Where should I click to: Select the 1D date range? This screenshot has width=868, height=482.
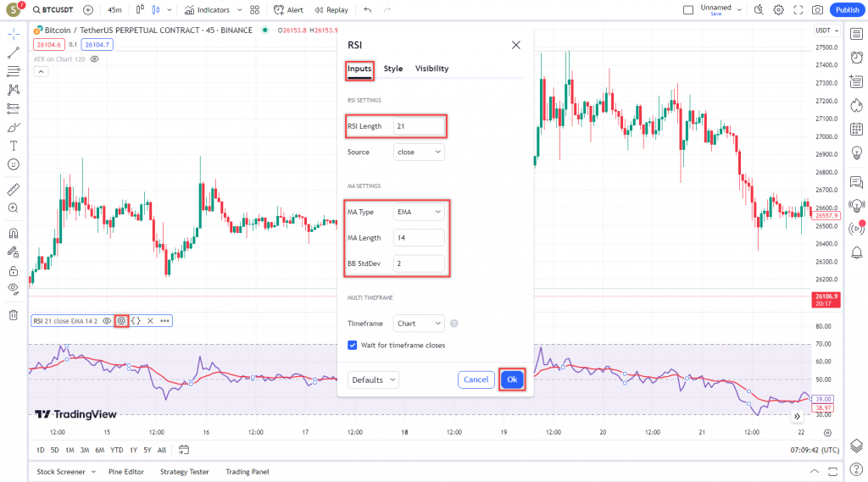(x=41, y=450)
